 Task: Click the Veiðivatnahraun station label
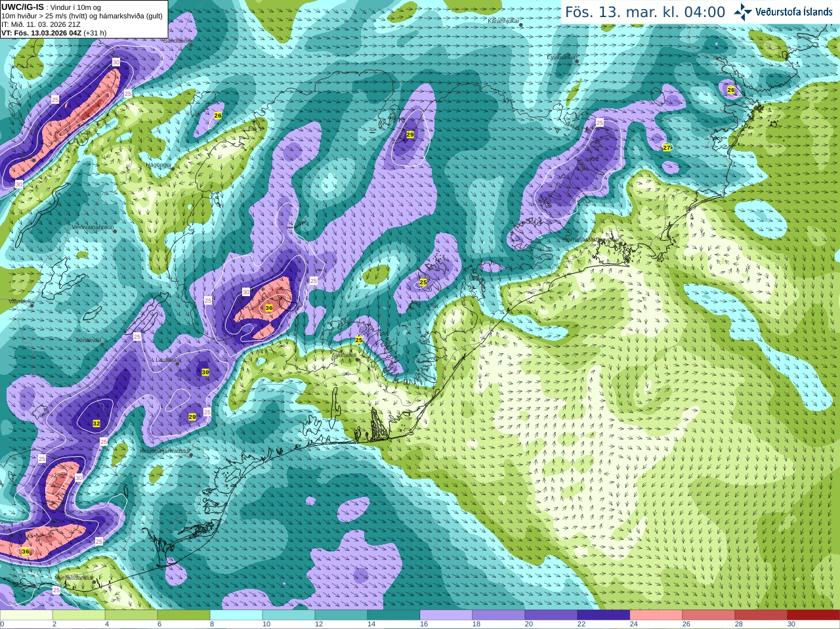[93, 227]
